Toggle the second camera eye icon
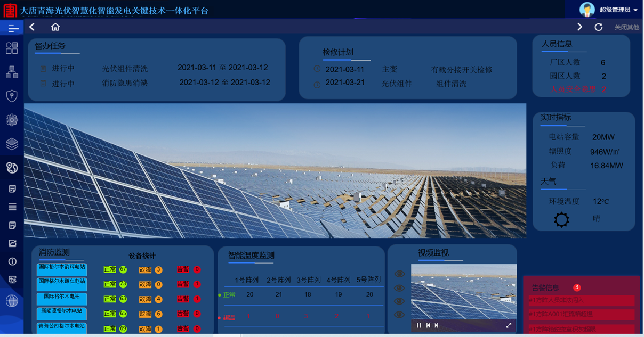The width and height of the screenshot is (644, 337). tap(399, 288)
